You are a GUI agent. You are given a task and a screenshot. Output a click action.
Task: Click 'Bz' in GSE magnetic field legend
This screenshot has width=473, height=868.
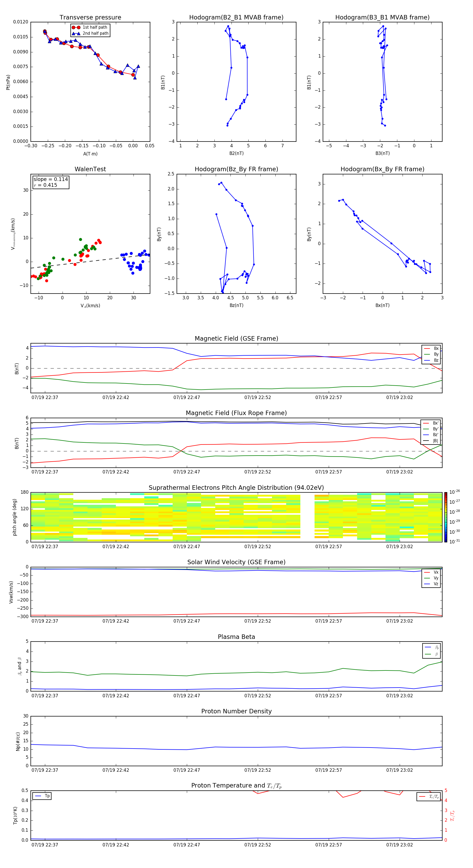click(431, 360)
